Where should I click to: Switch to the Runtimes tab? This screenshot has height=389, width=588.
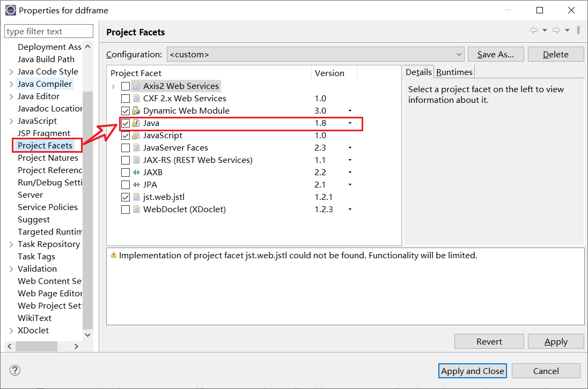tap(454, 72)
